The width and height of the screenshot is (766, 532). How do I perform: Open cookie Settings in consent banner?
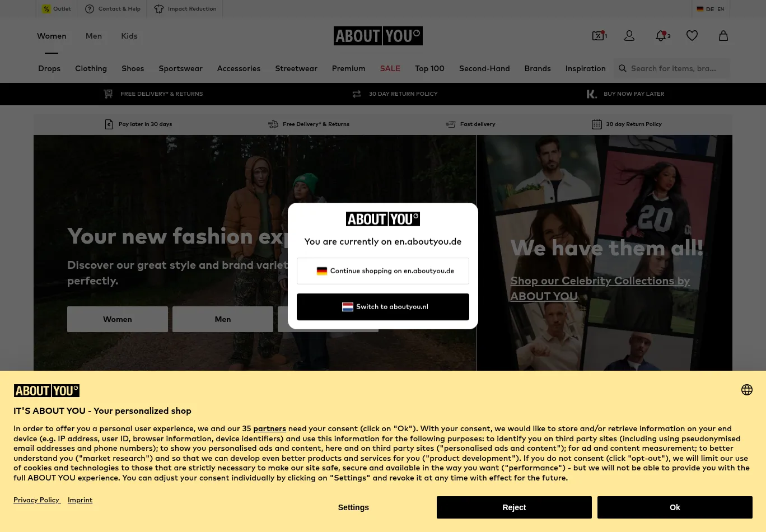click(x=353, y=507)
